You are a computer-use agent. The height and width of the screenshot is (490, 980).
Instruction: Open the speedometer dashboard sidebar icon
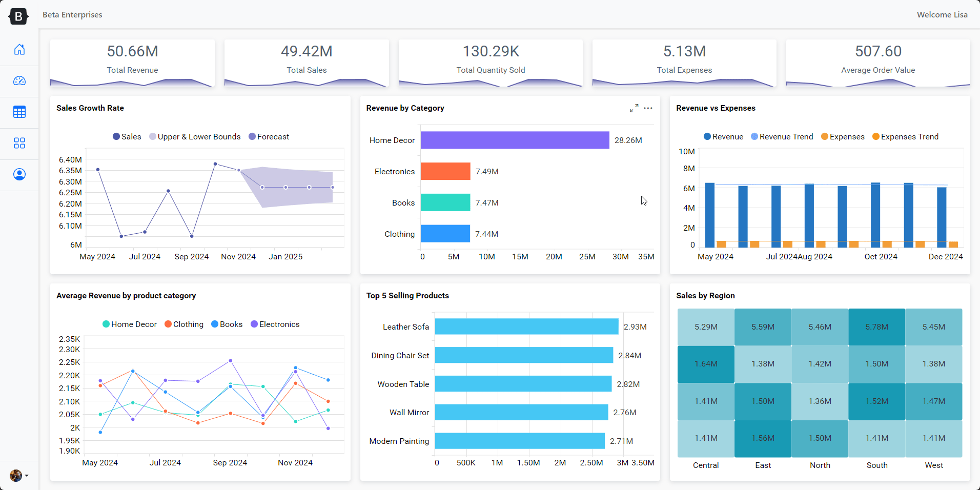tap(19, 81)
